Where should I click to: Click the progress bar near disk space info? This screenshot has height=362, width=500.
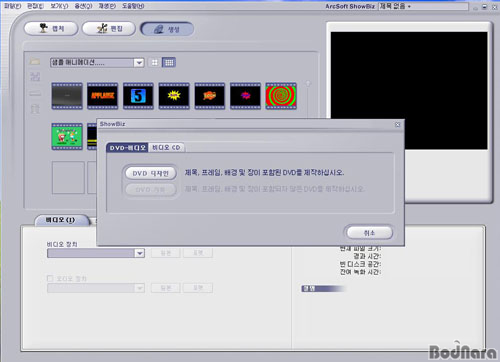tap(324, 288)
